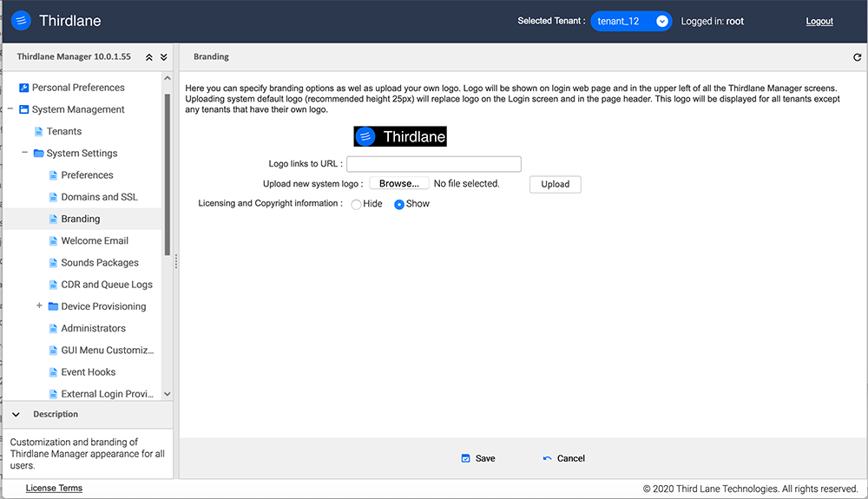Select the Show radio button
Screen dimensions: 868x499
tap(399, 204)
